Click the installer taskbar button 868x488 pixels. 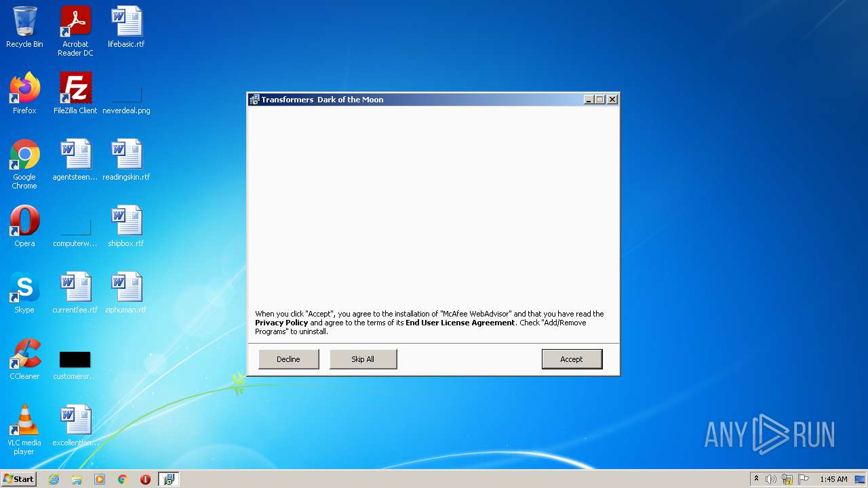coord(168,479)
